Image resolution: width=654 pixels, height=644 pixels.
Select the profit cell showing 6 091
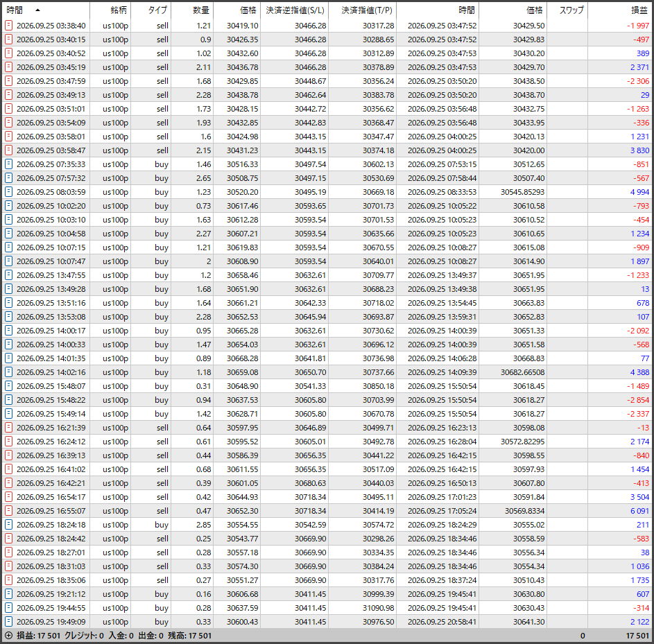tap(640, 511)
